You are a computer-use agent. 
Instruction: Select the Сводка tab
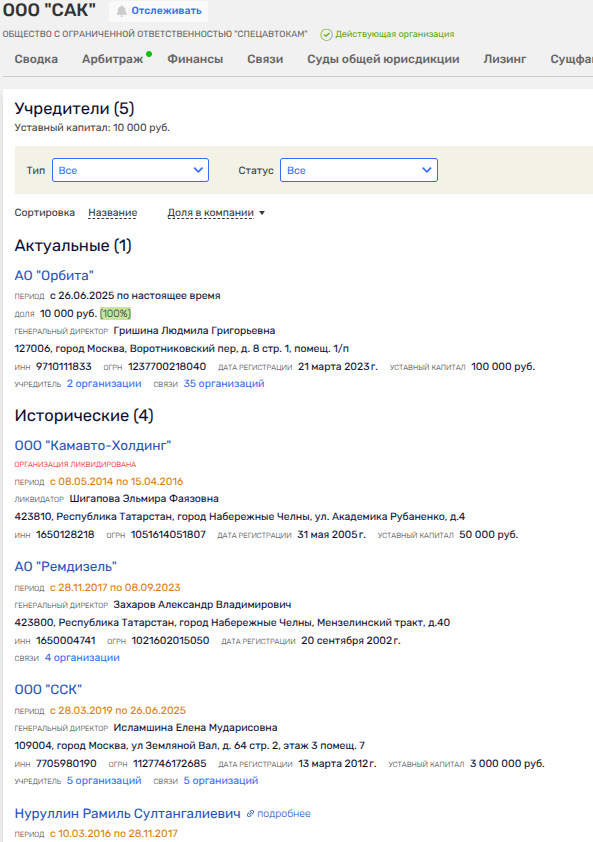pos(36,59)
